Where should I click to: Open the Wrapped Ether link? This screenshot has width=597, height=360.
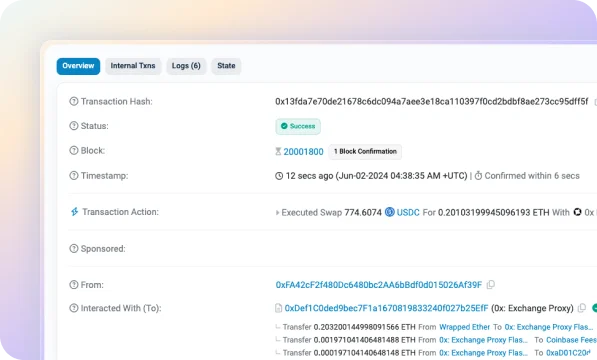(x=465, y=327)
